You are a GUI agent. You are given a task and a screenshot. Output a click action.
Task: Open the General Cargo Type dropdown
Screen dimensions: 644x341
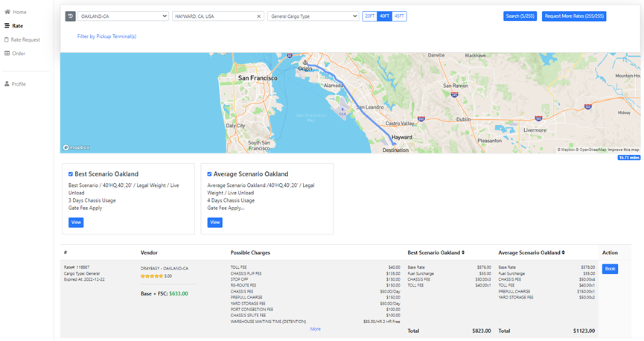click(313, 16)
